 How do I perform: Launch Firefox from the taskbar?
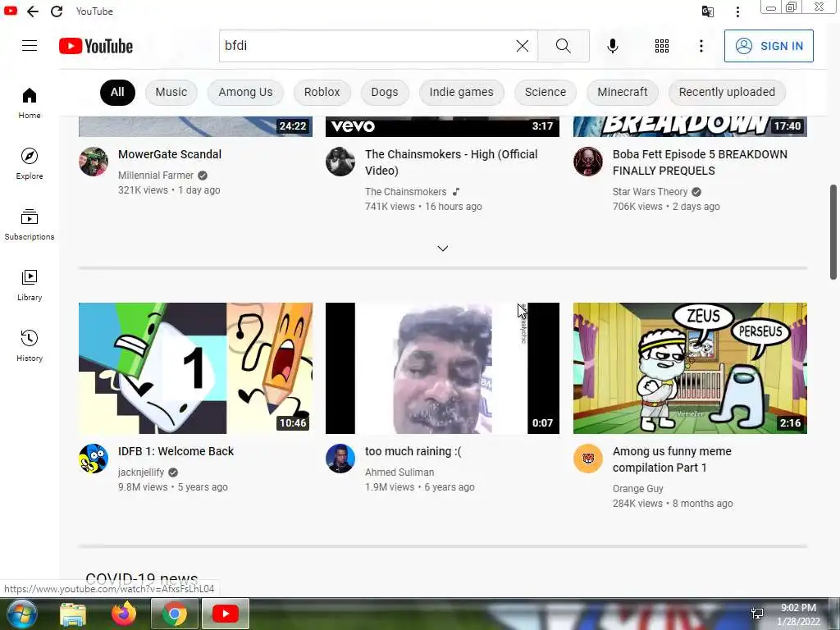(x=124, y=614)
